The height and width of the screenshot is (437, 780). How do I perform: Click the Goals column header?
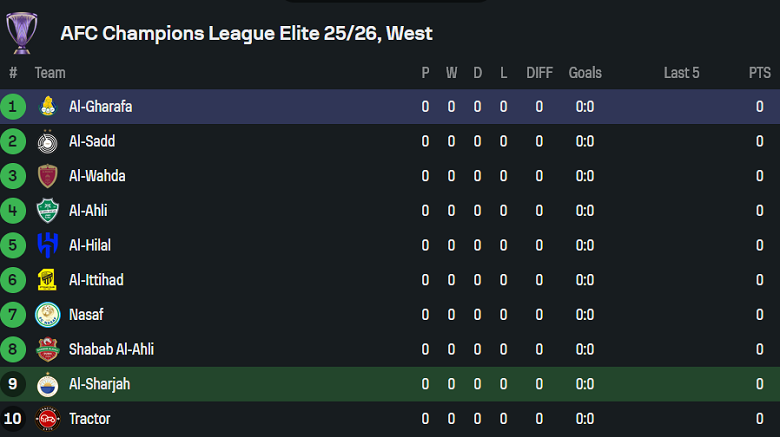585,73
